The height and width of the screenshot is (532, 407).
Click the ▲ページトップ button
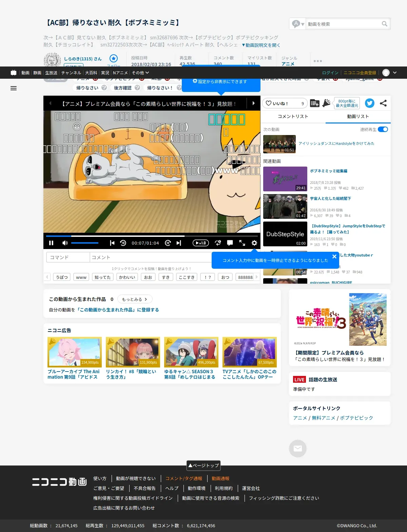(x=203, y=465)
